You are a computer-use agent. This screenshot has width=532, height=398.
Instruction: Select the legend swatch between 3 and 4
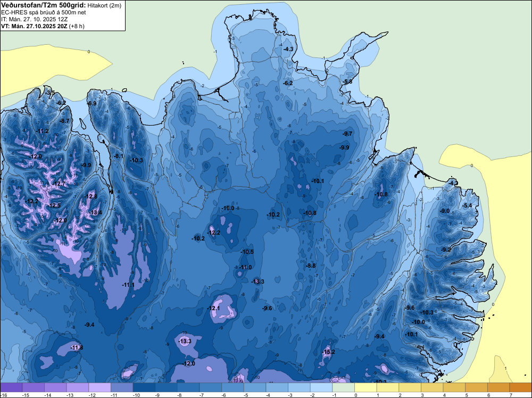tap(432, 387)
